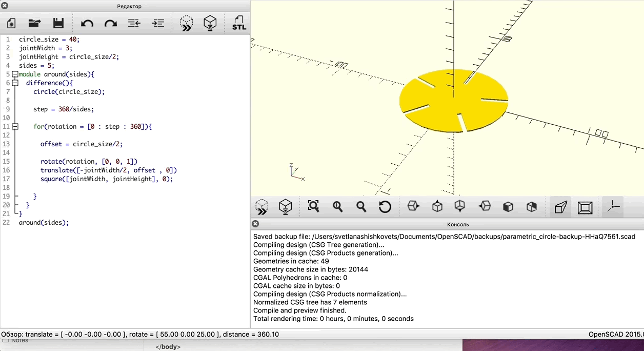The width and height of the screenshot is (644, 351).
Task: Open a file using the folder icon
Action: point(34,23)
